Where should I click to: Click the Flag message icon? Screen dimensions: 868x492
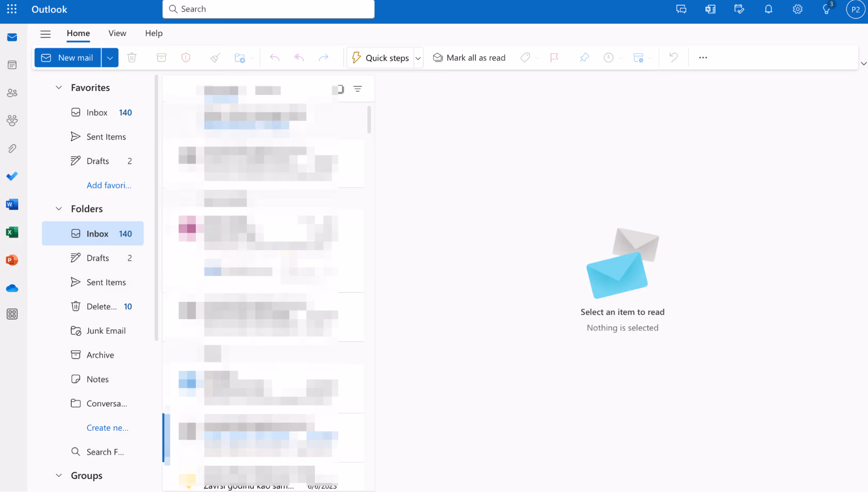[554, 58]
